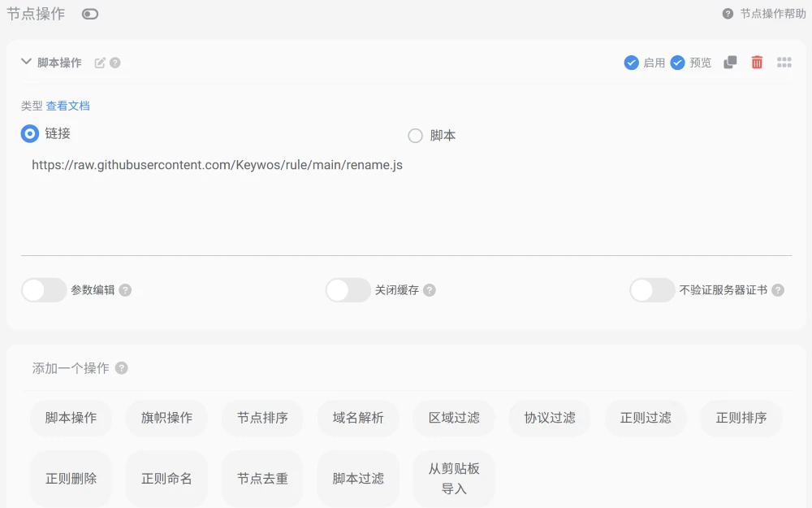Click the 添加一个操作 label text

[71, 368]
